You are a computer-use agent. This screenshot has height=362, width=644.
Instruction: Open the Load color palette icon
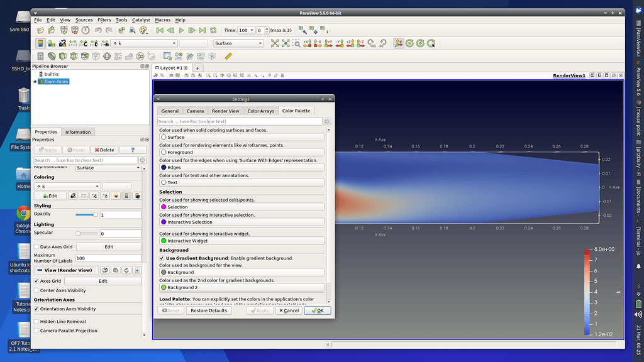(x=143, y=30)
